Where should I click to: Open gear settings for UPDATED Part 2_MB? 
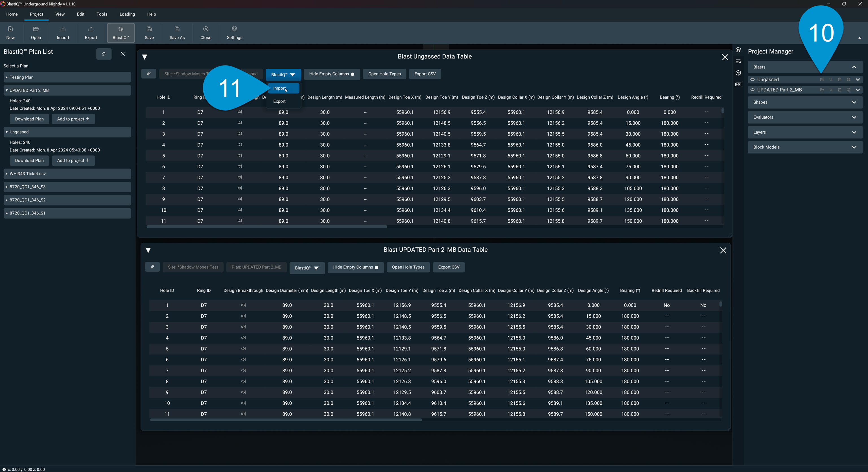pyautogui.click(x=849, y=90)
